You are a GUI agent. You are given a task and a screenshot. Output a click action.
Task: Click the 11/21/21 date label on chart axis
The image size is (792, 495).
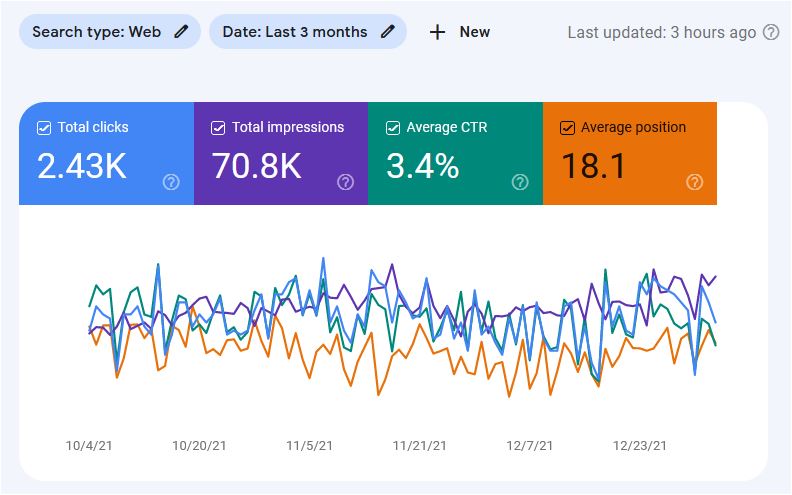(x=419, y=444)
